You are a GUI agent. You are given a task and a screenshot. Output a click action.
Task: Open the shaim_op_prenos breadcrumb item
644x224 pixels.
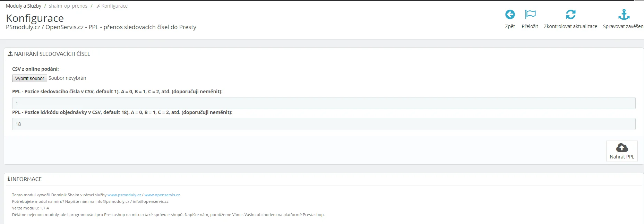(68, 6)
